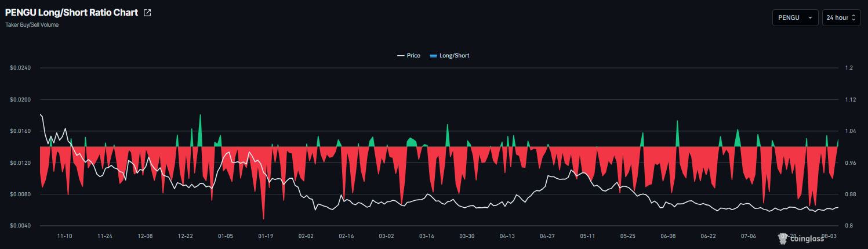Click the 03-30 date label
Viewport: 868px width, 249px height.
click(467, 236)
